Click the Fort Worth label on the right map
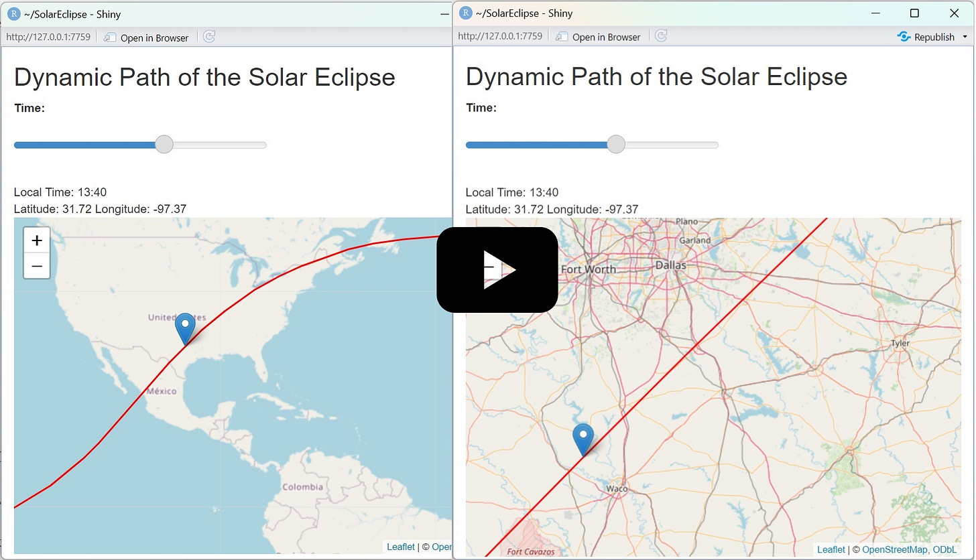Screen dimensions: 976x560 coord(588,269)
